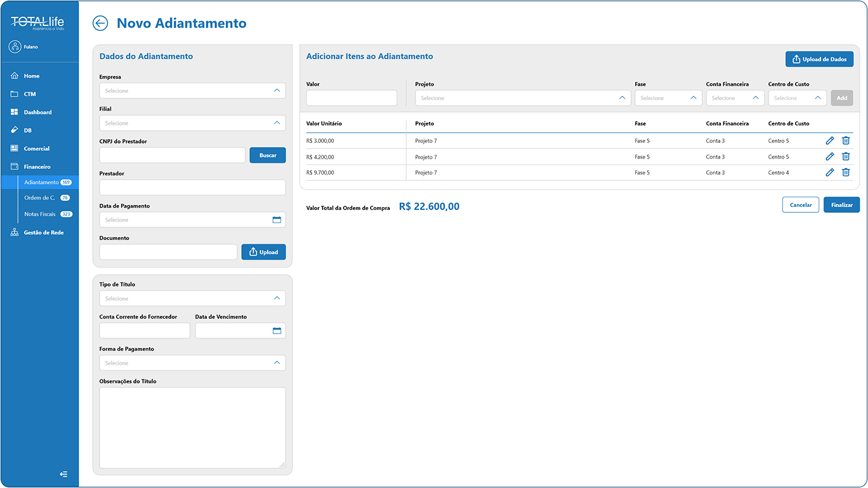Open Dashboard in the sidebar
Viewport: 868px width, 488px height.
click(x=37, y=112)
